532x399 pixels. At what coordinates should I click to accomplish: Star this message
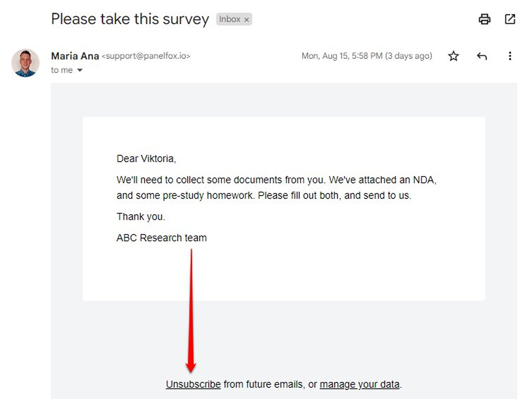tap(453, 56)
